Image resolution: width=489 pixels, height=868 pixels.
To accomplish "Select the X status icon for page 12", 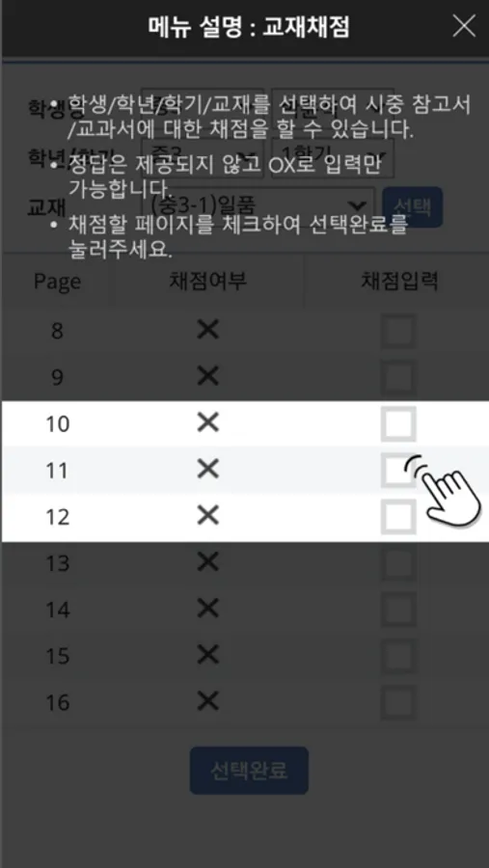I will [208, 517].
